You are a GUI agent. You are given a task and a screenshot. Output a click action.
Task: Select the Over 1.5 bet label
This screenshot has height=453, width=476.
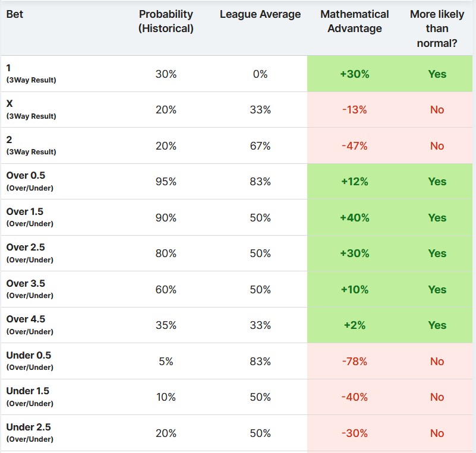click(x=25, y=212)
